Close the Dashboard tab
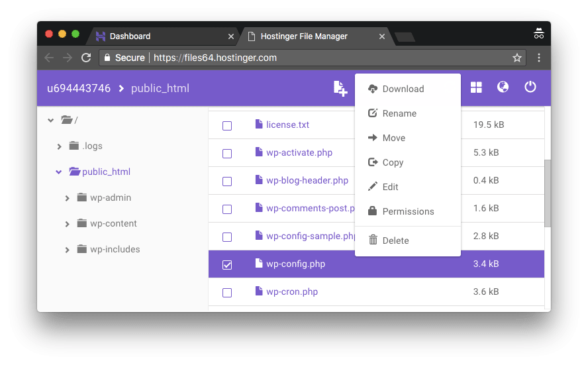This screenshot has width=588, height=365. [x=231, y=36]
